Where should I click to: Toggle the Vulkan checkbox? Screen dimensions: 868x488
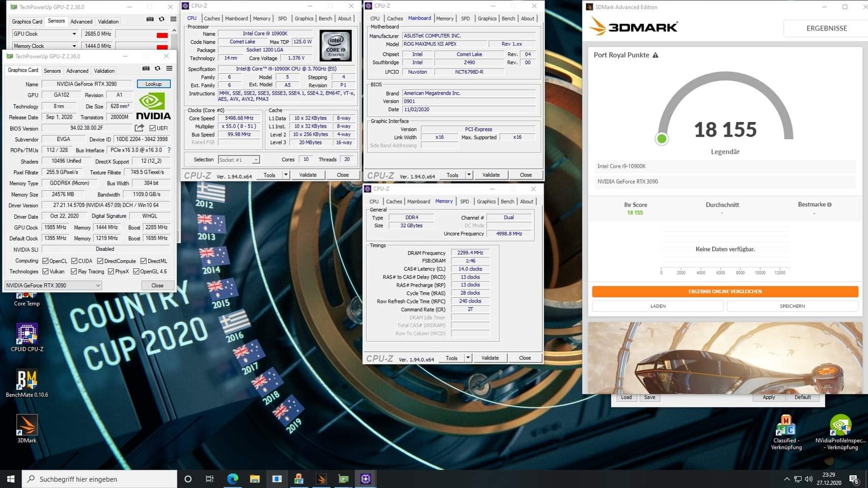[45, 271]
